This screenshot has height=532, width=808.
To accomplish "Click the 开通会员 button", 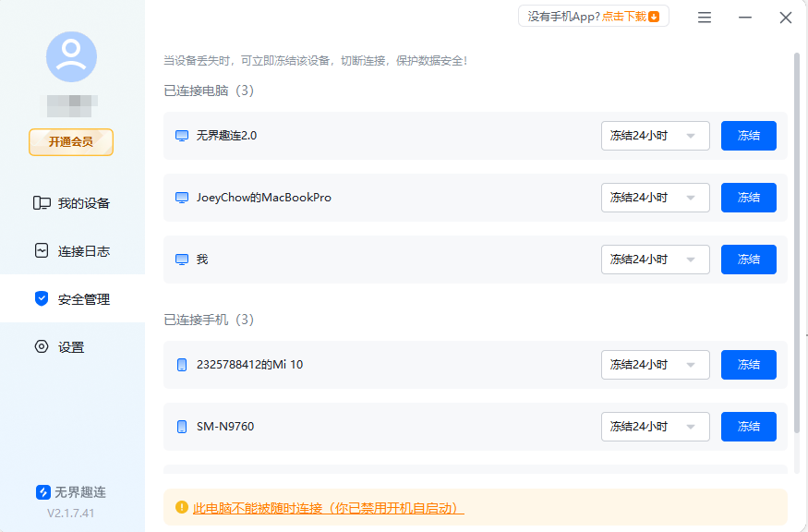I will pos(71,142).
